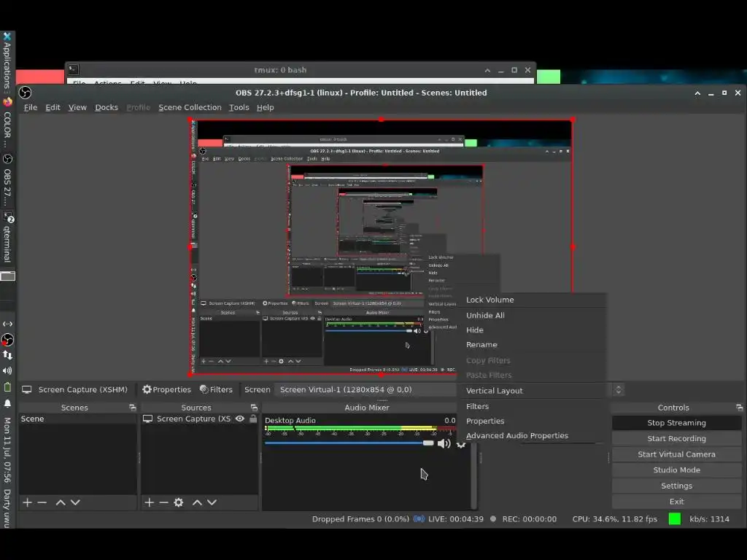747x560 pixels.
Task: Move scene up with arrow icon
Action: 61,502
